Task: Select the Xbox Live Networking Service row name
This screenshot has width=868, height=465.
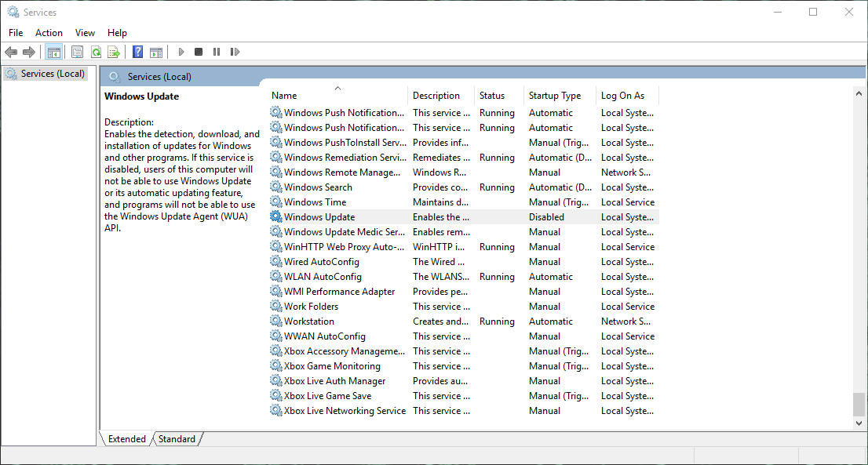Action: tap(345, 411)
